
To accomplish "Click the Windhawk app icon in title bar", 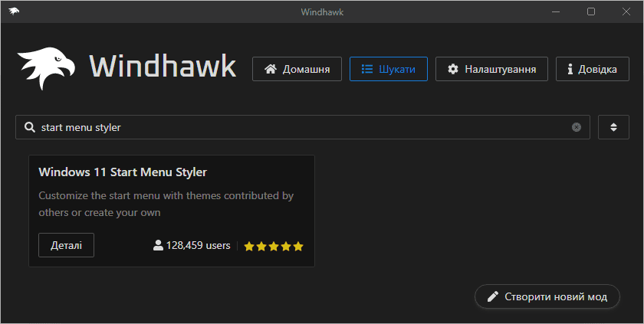I will click(x=15, y=11).
